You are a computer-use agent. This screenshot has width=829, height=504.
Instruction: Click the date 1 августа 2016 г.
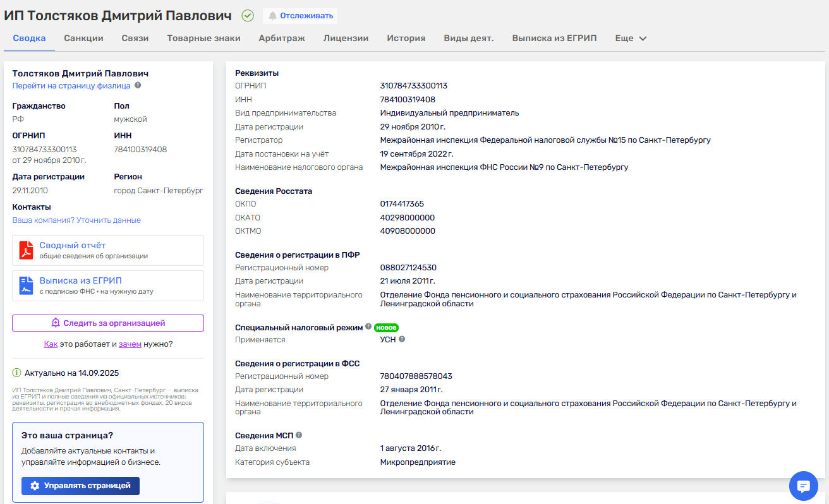[411, 448]
